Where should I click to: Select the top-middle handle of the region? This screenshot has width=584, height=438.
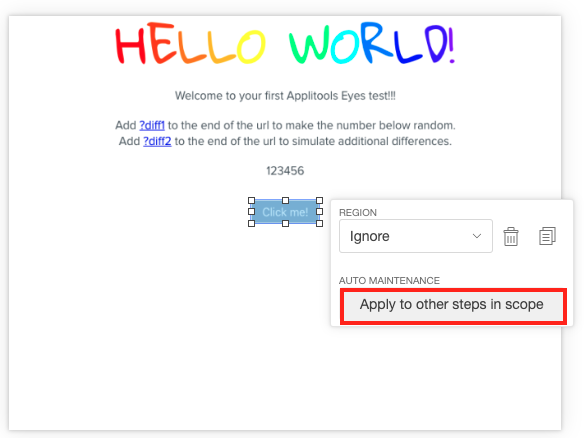click(x=285, y=200)
